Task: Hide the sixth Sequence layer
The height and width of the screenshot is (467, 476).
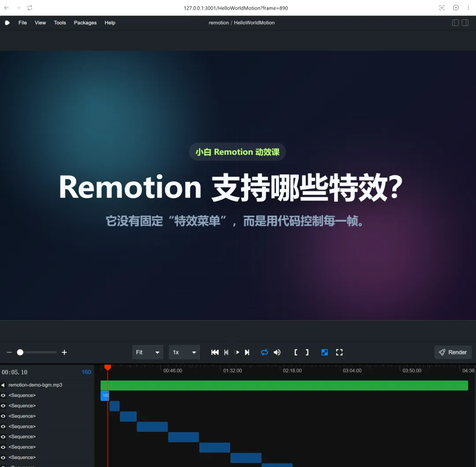Action: click(3, 447)
